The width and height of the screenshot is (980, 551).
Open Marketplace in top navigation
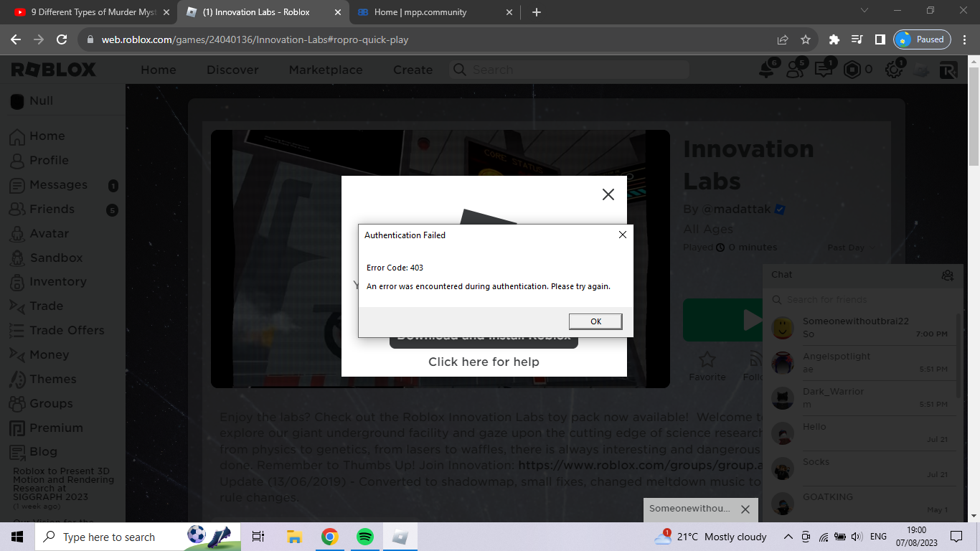pos(326,70)
